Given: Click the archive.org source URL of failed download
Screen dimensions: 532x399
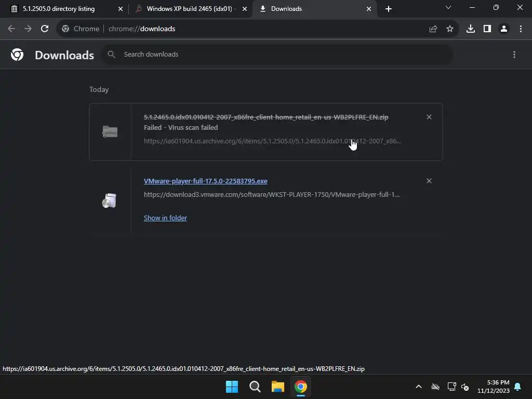Looking at the screenshot, I should coord(272,141).
